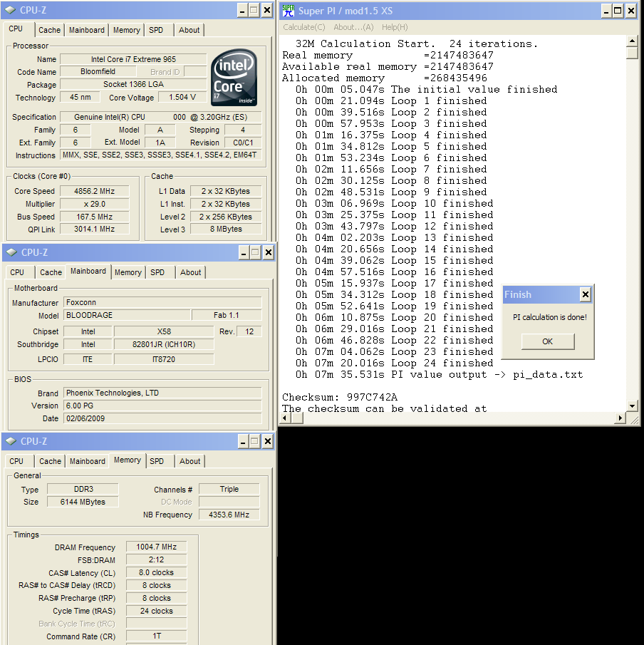Viewport: 644px width, 645px height.
Task: Click the FSB:DRAM value 2:12
Action: tap(156, 559)
